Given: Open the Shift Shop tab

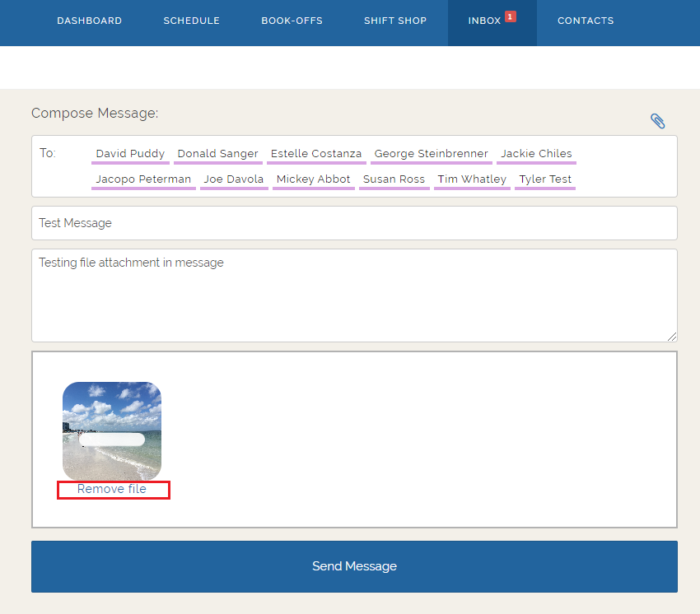Looking at the screenshot, I should tap(395, 21).
